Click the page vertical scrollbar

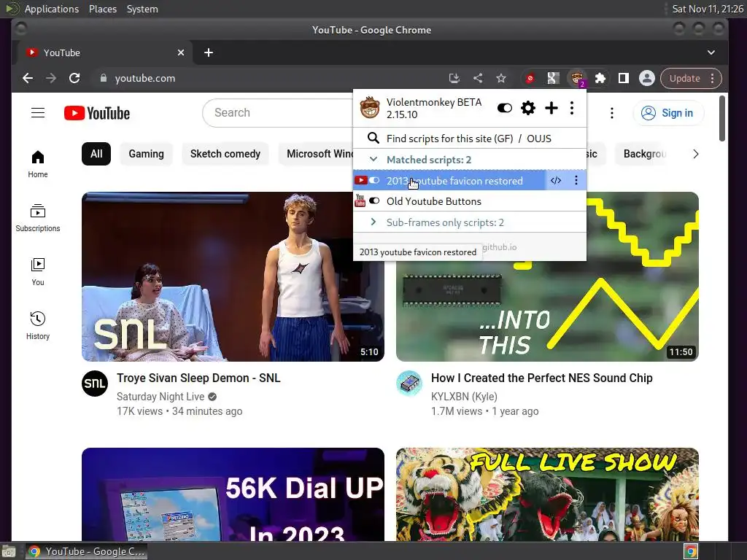pyautogui.click(x=722, y=119)
